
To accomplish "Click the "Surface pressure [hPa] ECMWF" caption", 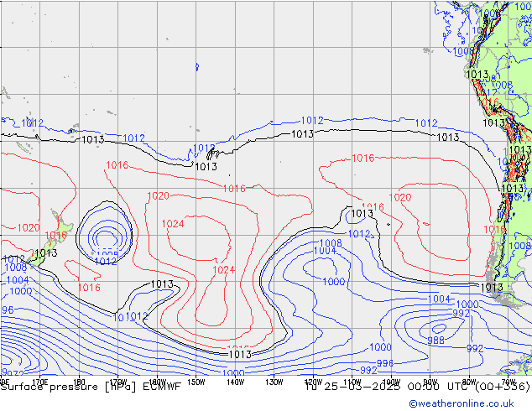I will 91,387.
